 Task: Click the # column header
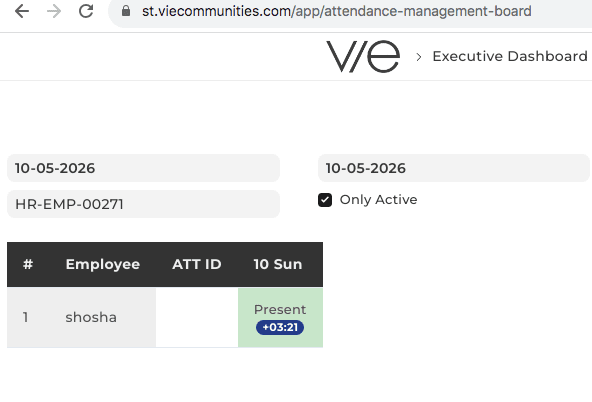point(28,264)
